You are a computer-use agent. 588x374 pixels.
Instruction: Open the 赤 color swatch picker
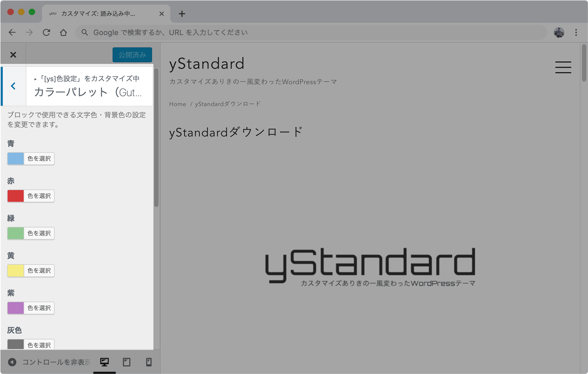[x=15, y=196]
